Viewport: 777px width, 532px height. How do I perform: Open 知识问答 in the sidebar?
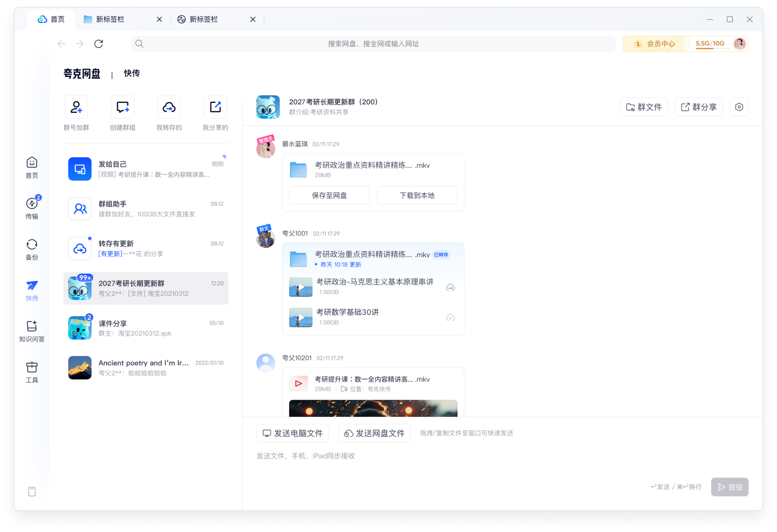[32, 331]
